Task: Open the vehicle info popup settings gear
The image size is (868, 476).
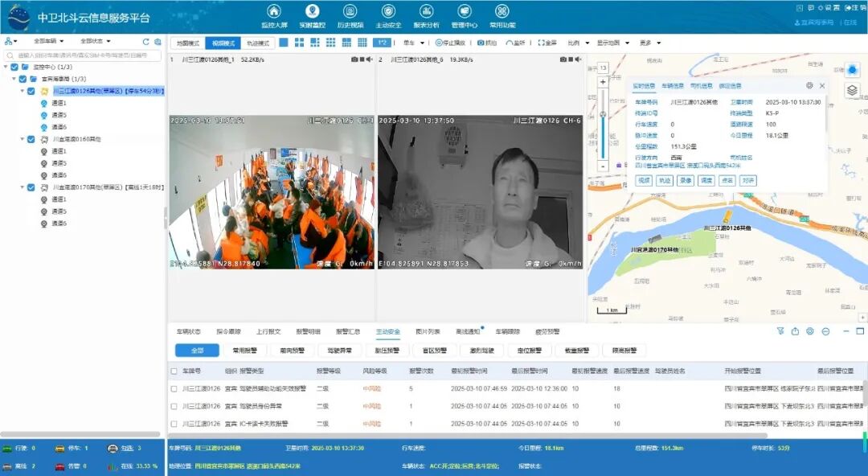Action: click(x=809, y=85)
